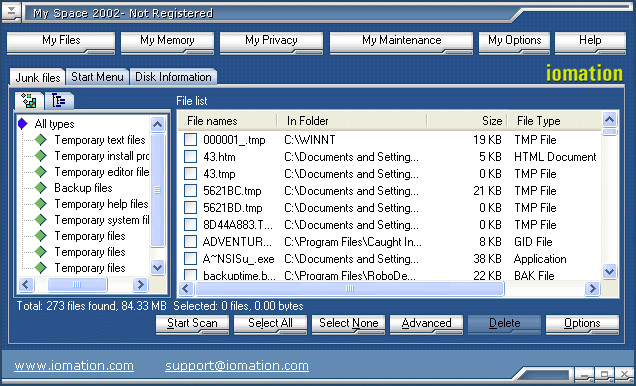
Task: Check the 5621BD.tmp file box
Action: coord(190,208)
